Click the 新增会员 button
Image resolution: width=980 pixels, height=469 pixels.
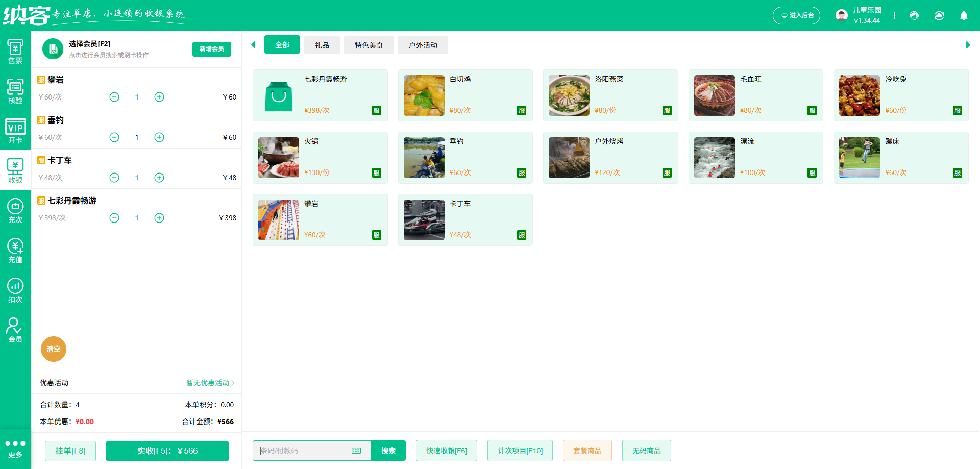pyautogui.click(x=211, y=49)
